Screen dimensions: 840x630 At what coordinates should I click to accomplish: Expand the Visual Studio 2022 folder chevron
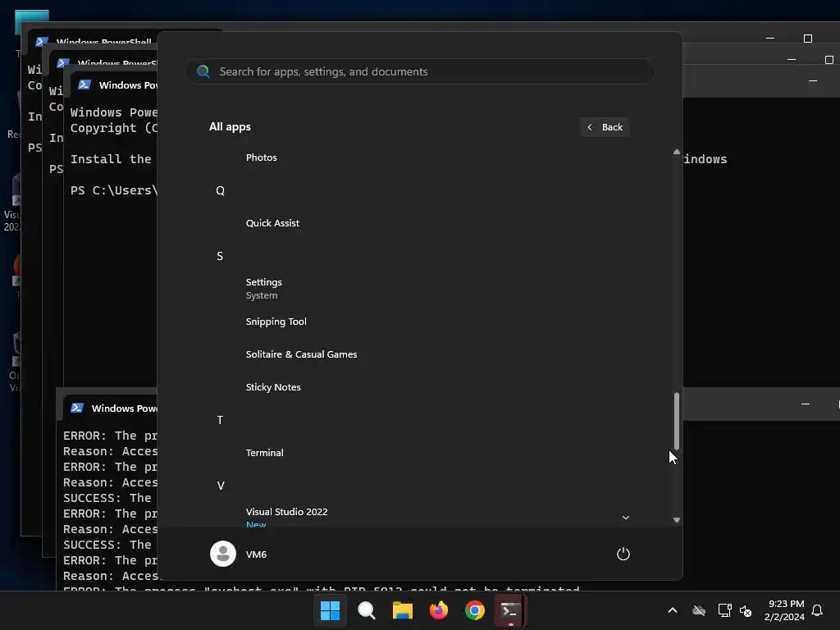(x=625, y=518)
